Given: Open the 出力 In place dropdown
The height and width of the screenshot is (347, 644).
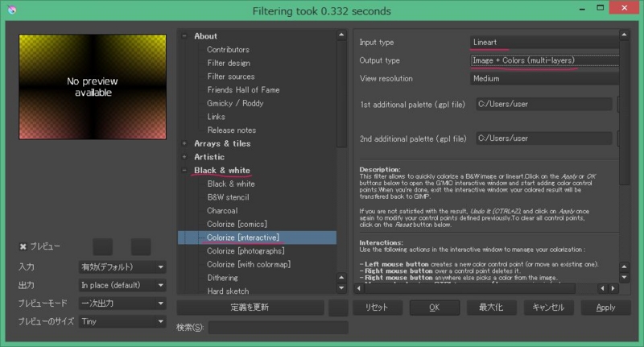Looking at the screenshot, I should point(122,285).
